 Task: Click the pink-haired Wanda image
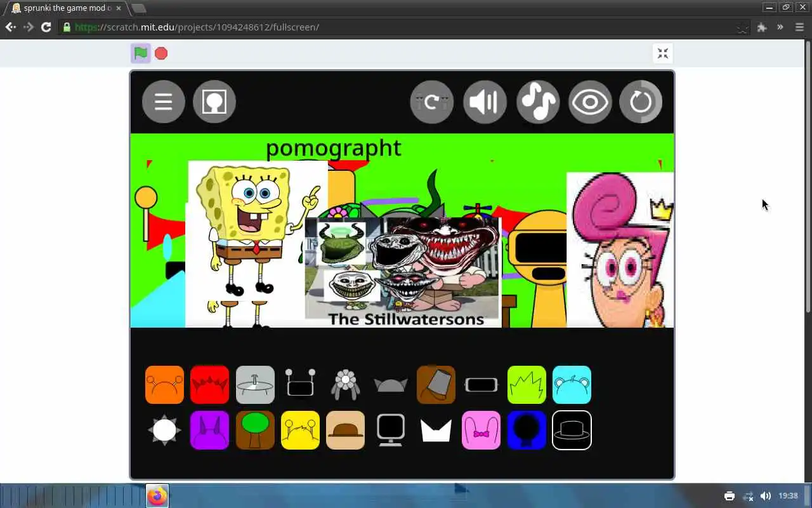coord(620,250)
